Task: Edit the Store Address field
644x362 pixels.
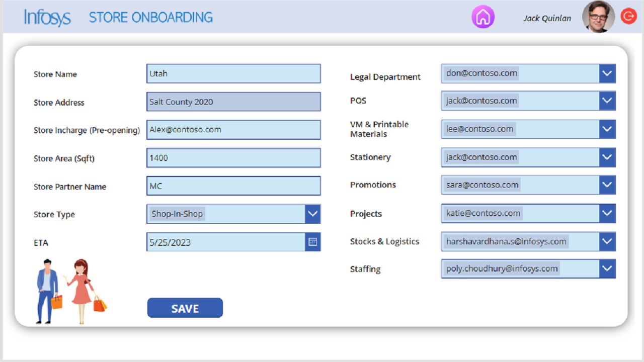Action: (x=233, y=102)
